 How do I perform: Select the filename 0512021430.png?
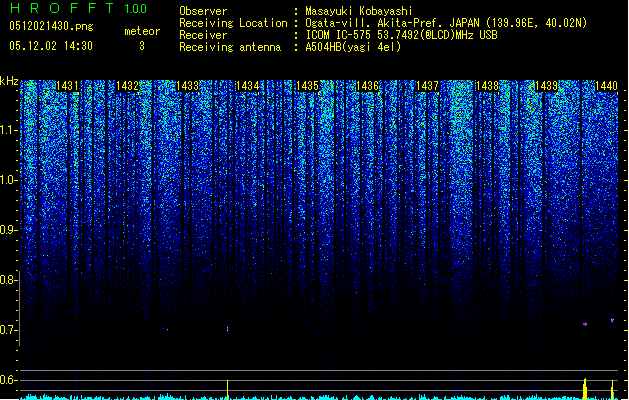tap(51, 27)
